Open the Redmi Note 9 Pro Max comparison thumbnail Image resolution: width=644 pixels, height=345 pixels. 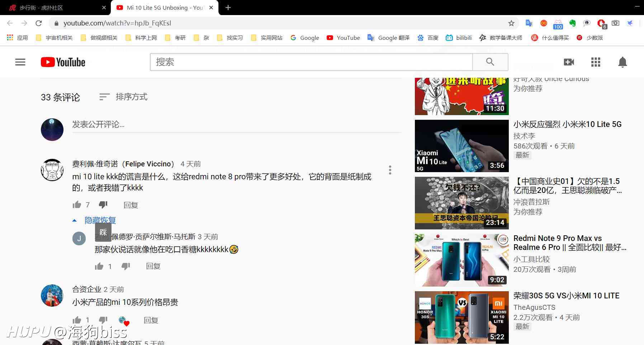[x=461, y=260]
